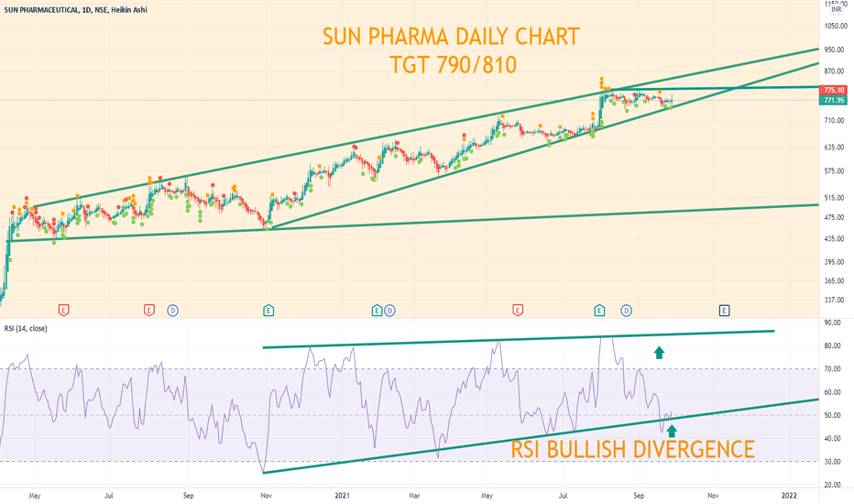The image size is (854, 504).
Task: Click the 2022 label on the time axis
Action: pos(789,495)
